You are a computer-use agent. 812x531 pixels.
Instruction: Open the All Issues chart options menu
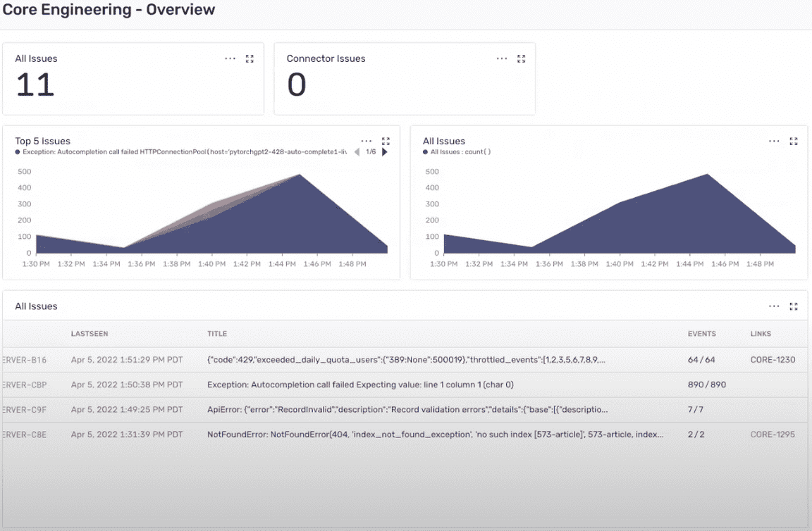[x=774, y=141]
